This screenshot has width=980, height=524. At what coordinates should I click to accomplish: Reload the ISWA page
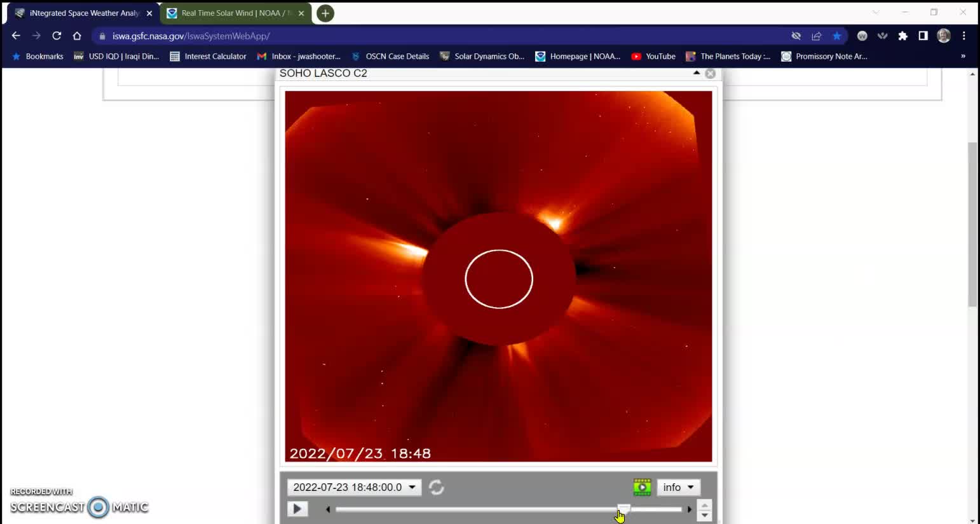pos(57,36)
